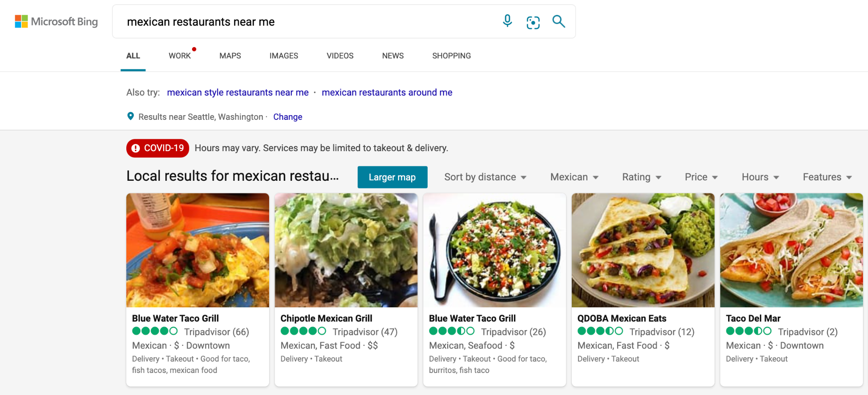This screenshot has height=395, width=868.
Task: Click the Tripadvisor (12) rating circles
Action: 600,331
